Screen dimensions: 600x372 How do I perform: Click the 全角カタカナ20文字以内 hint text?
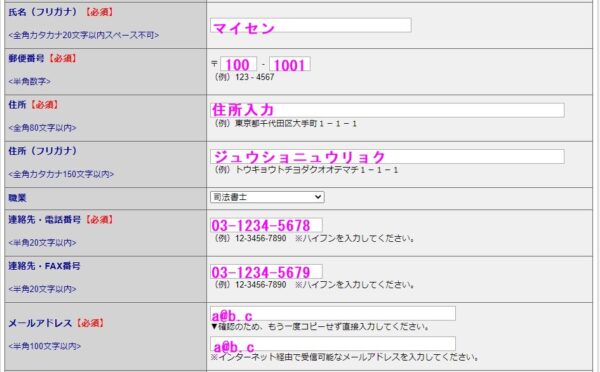pos(83,35)
